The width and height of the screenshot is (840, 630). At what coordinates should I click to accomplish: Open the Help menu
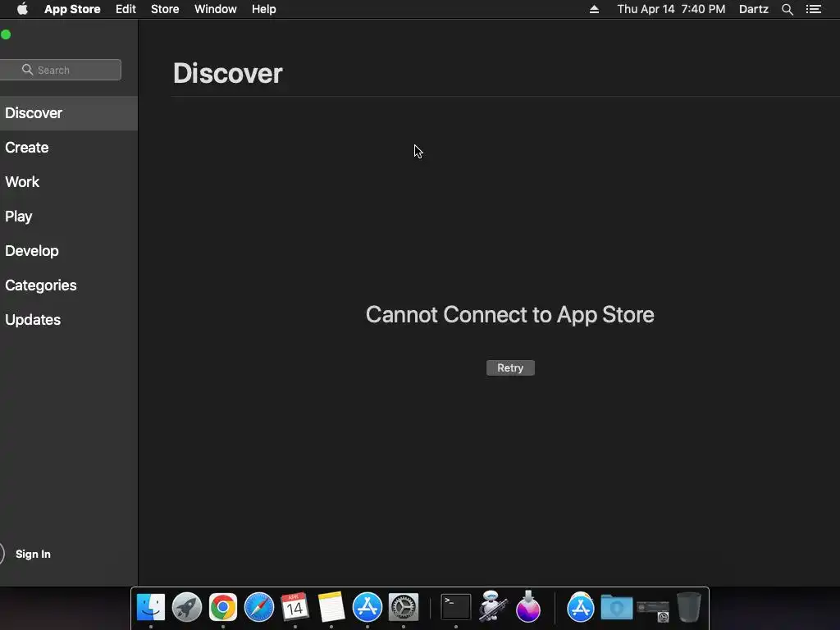coord(264,9)
